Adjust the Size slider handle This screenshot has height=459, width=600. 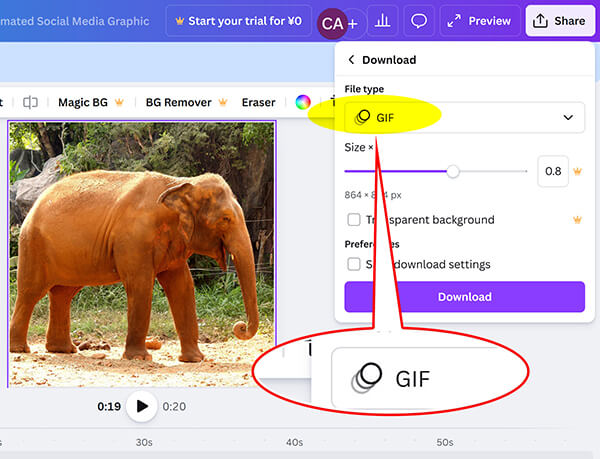(x=453, y=171)
